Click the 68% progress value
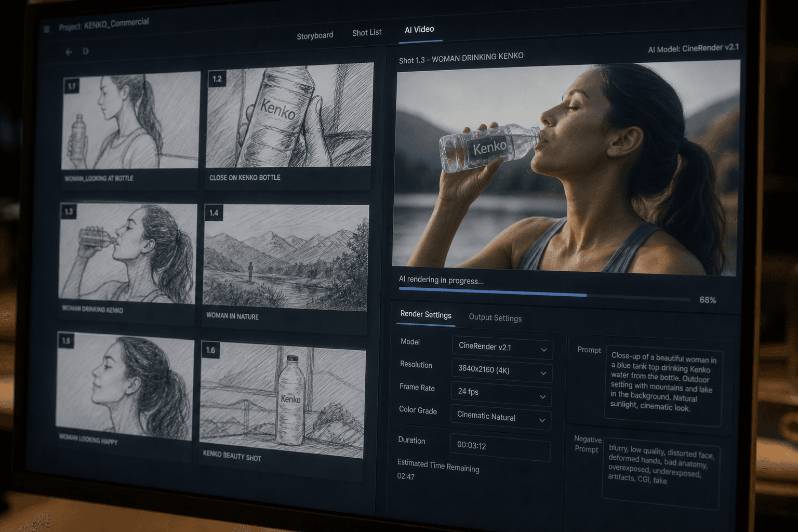The image size is (798, 532). click(x=708, y=300)
